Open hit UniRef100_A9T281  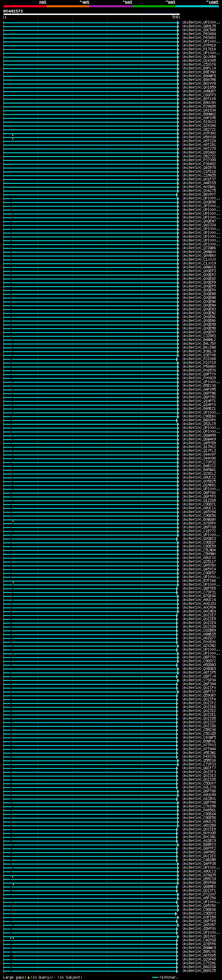point(199,145)
